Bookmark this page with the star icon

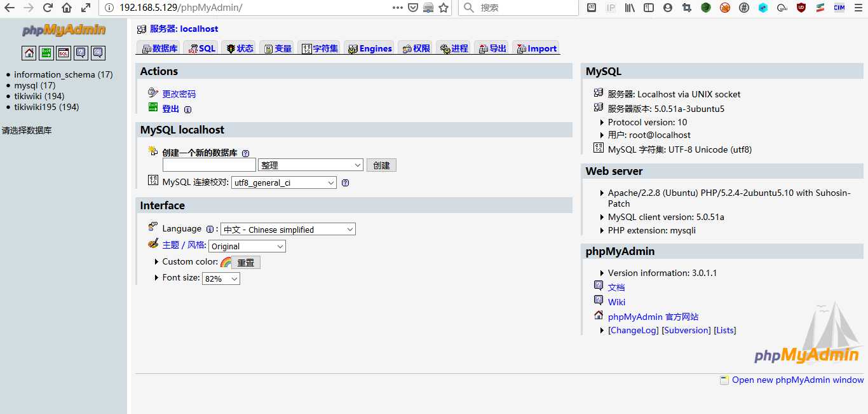click(444, 8)
